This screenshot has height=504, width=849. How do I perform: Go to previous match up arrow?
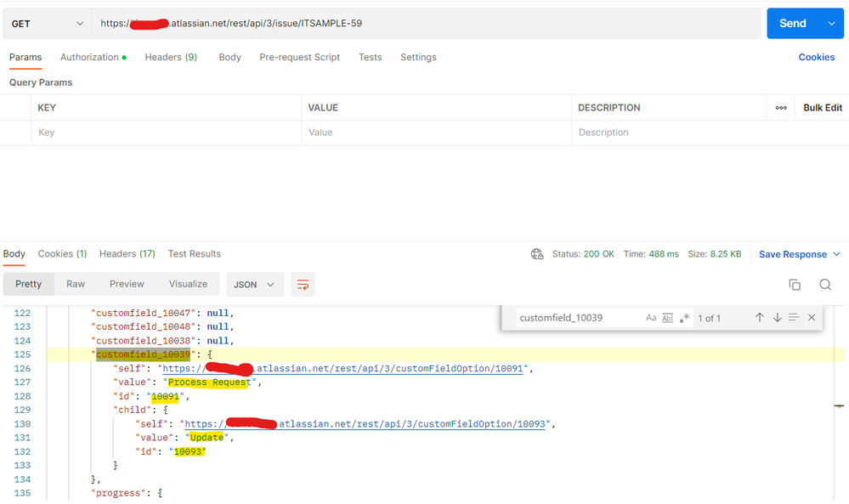[x=760, y=318]
